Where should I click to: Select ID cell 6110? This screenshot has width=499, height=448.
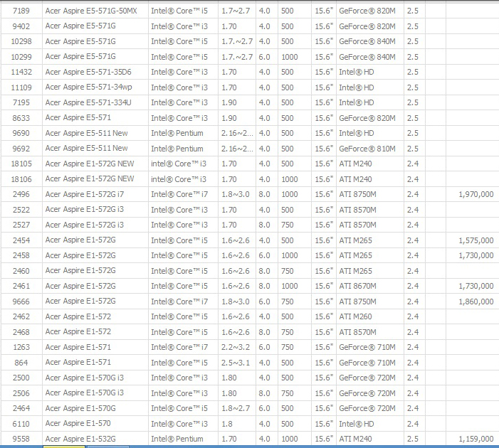21,424
